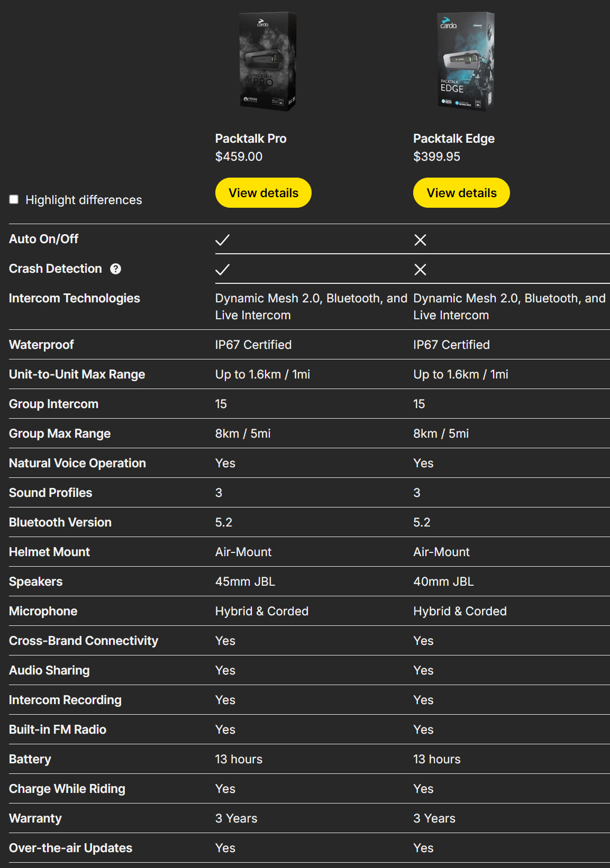Click the Audio Sharing row label

point(49,670)
